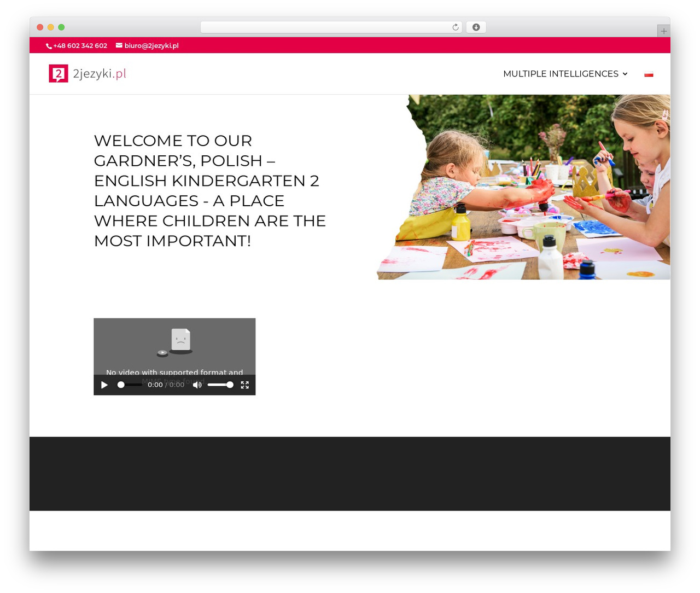This screenshot has height=593, width=700.
Task: Email biuro@2jezyki.pl
Action: [151, 46]
